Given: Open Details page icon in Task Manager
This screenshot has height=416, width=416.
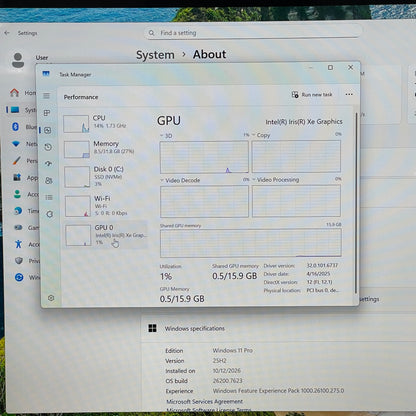Looking at the screenshot, I should tap(49, 197).
